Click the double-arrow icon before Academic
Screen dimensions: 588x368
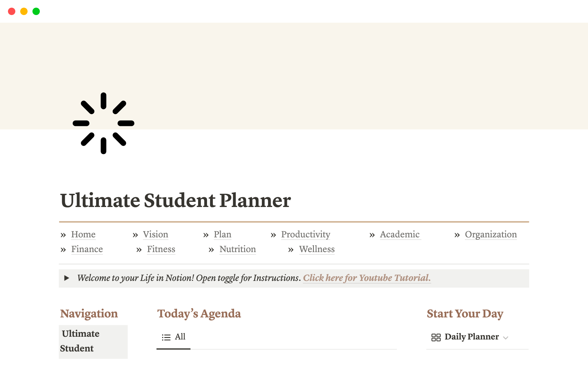pos(372,235)
